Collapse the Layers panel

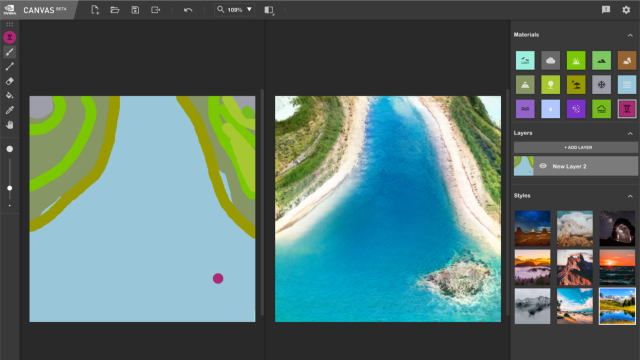630,133
